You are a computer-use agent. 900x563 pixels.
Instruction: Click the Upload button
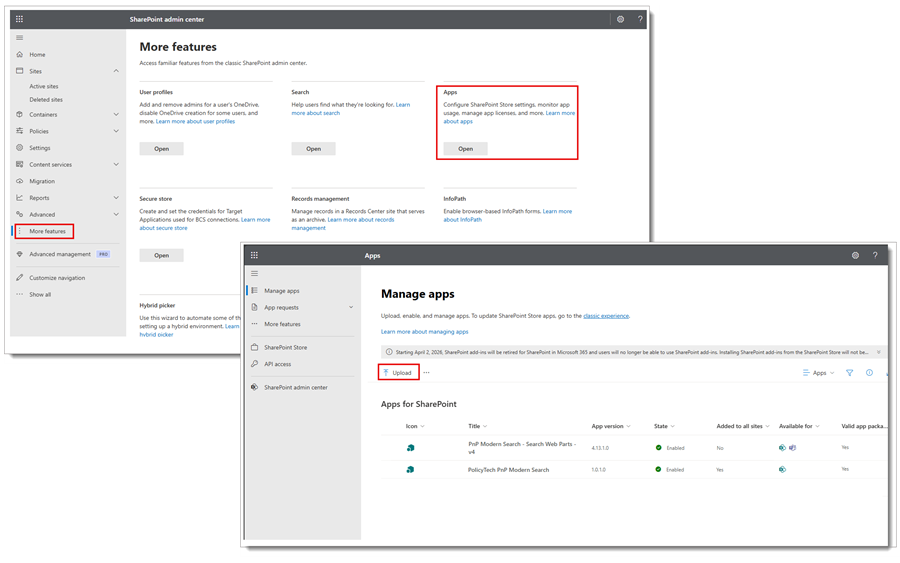(x=398, y=373)
